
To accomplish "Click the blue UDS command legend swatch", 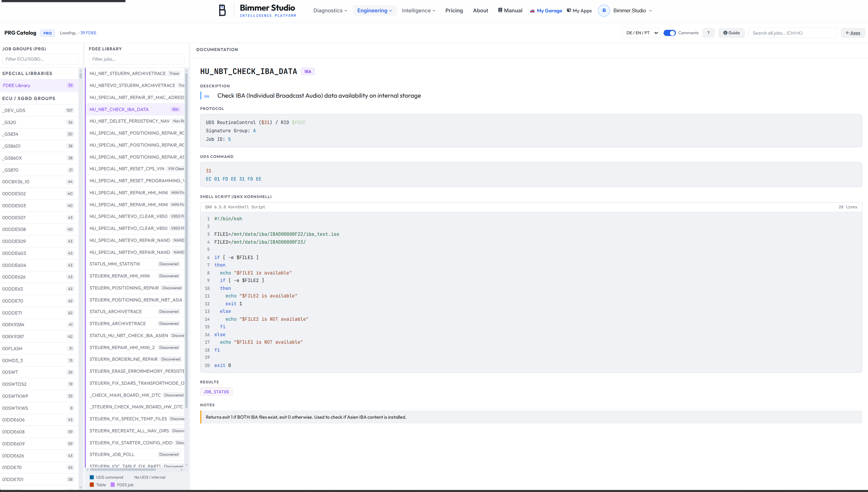I will click(x=92, y=477).
